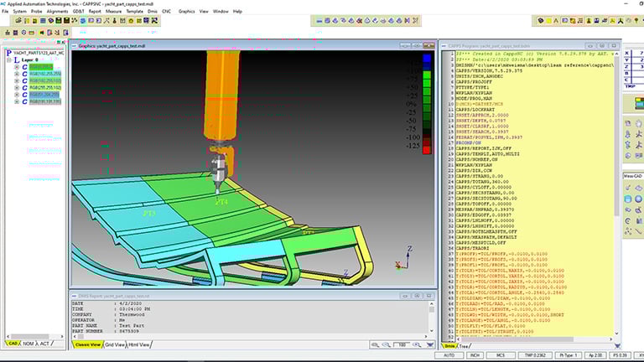The width and height of the screenshot is (644, 362).
Task: Expand the first RGB color tree item
Action: (x=17, y=67)
